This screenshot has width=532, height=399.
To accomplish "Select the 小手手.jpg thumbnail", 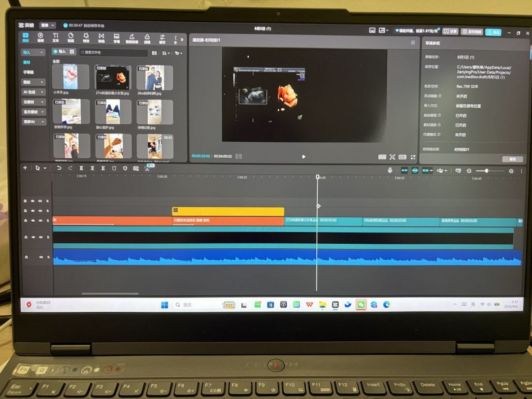I will 70,77.
